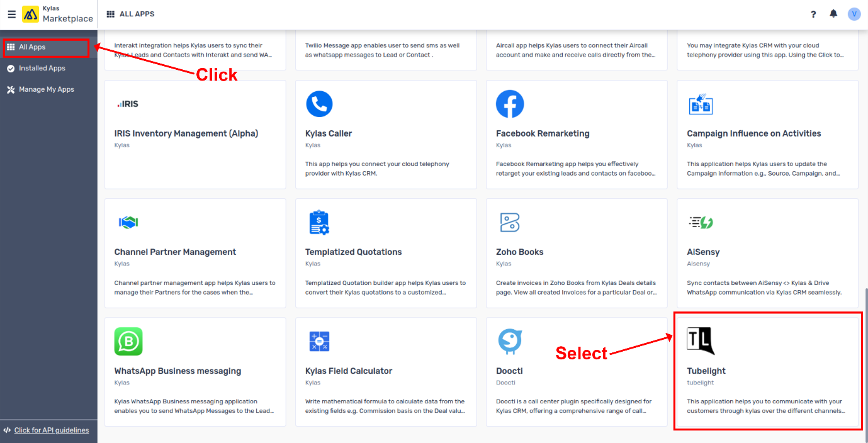Click the Kylas Caller phone icon
The height and width of the screenshot is (443, 868).
tap(319, 104)
